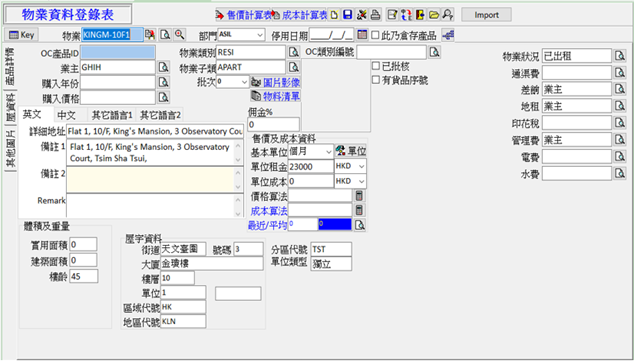
Task: Click the edit note icon in toolbar
Action: click(392, 15)
